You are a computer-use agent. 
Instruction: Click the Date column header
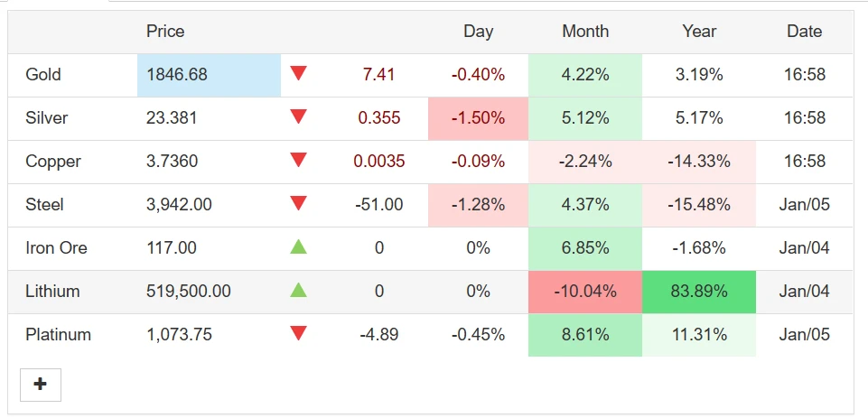tap(805, 31)
